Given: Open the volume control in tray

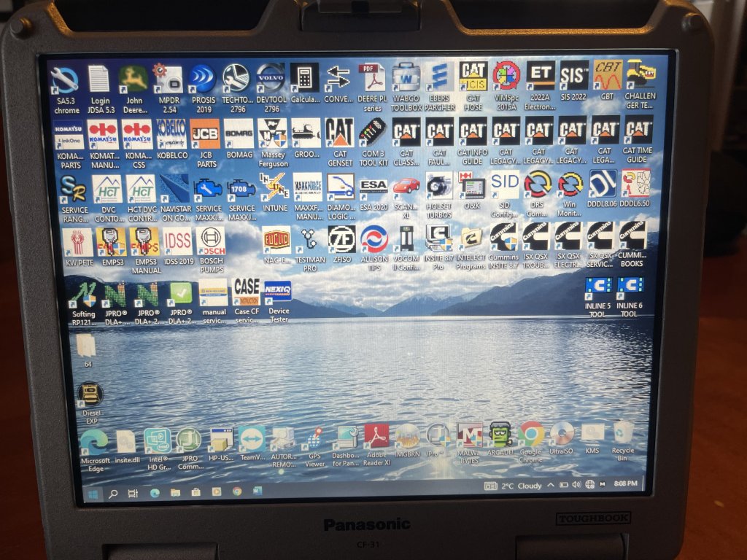Looking at the screenshot, I should (576, 485).
